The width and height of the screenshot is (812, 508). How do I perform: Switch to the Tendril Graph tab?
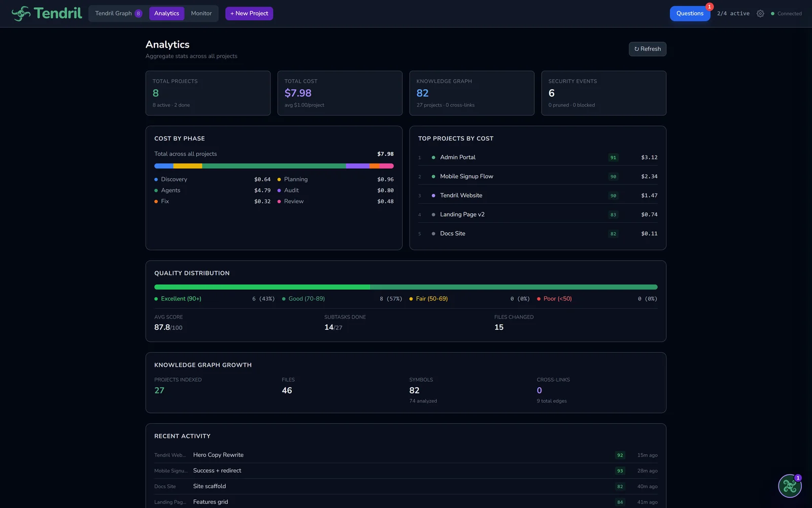114,13
